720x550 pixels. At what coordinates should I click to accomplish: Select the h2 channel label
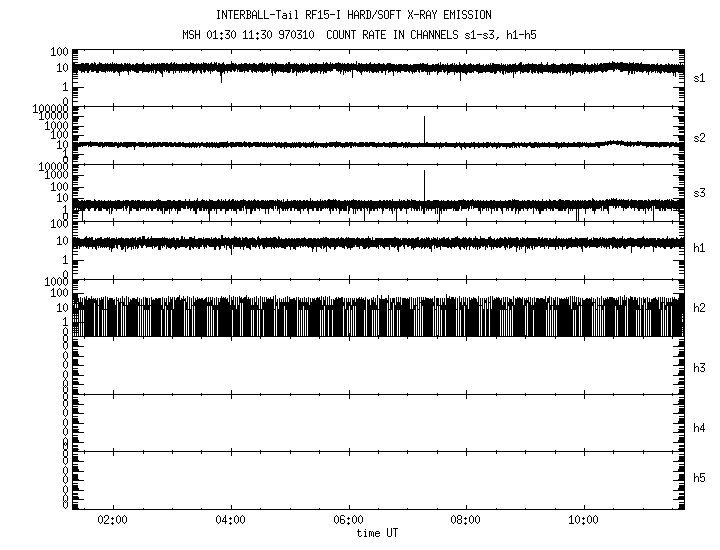699,308
